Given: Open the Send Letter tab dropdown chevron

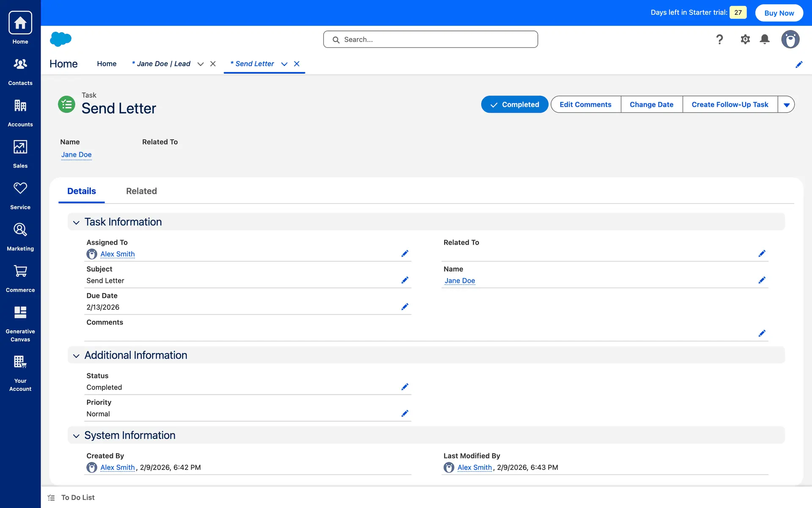Looking at the screenshot, I should 284,64.
